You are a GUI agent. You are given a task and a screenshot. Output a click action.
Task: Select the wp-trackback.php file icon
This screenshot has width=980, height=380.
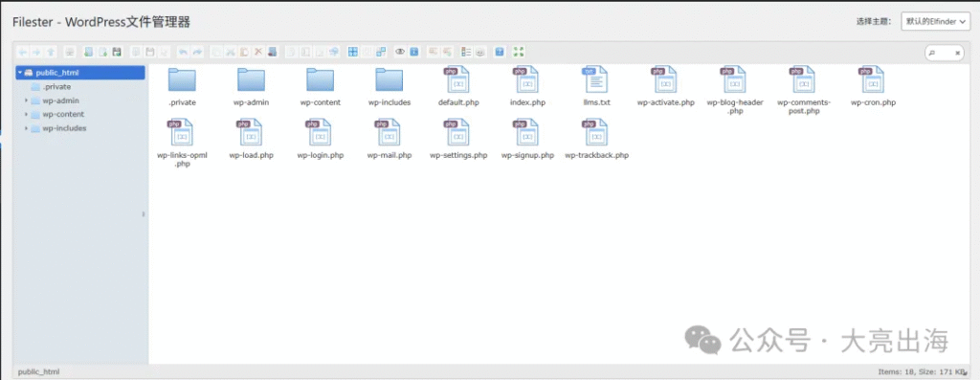coord(595,132)
